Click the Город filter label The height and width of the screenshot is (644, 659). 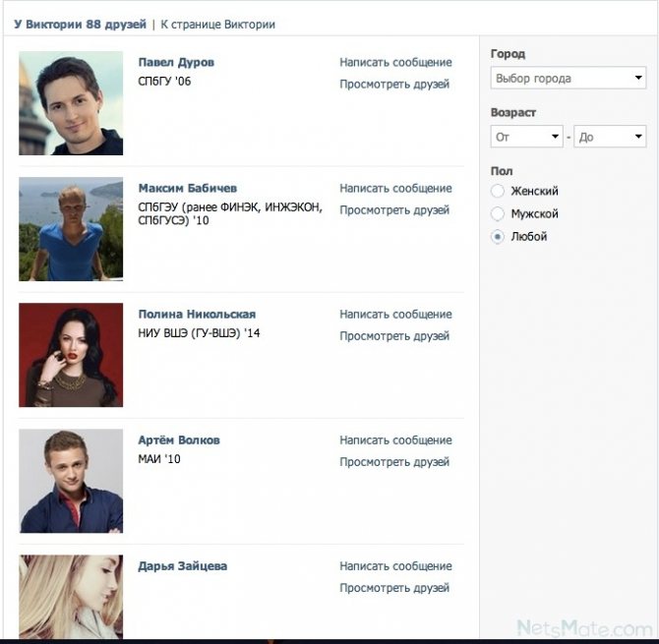coord(508,54)
